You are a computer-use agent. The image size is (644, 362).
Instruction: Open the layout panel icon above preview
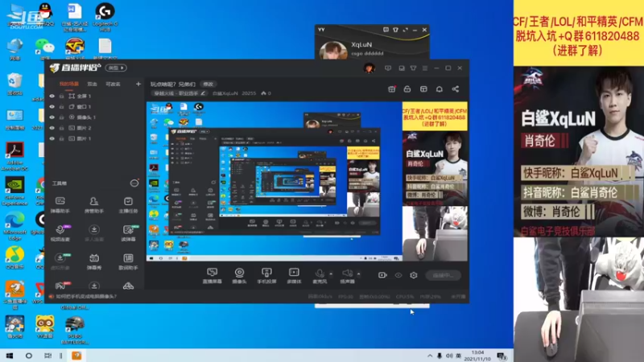(x=423, y=89)
